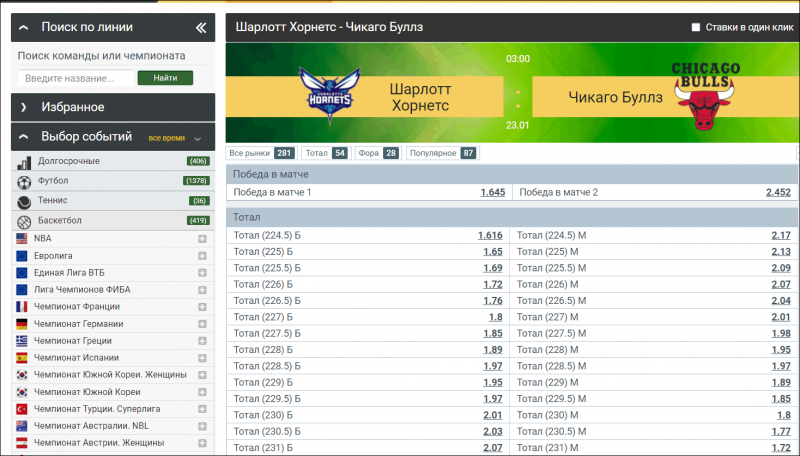Collapse sidebar with double chevron icon

[201, 28]
